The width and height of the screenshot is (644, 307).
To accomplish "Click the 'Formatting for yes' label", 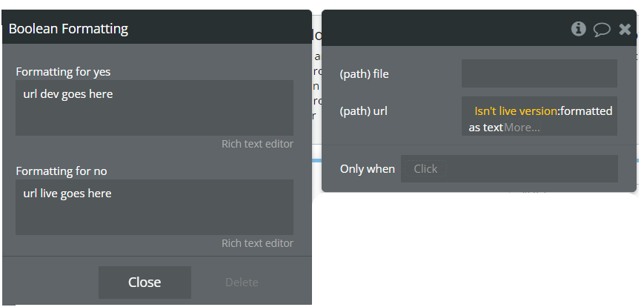I will (x=63, y=72).
